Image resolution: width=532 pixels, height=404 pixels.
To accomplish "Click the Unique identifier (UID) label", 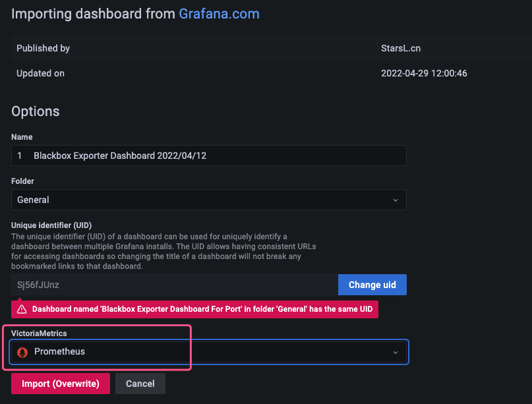I will 51,225.
